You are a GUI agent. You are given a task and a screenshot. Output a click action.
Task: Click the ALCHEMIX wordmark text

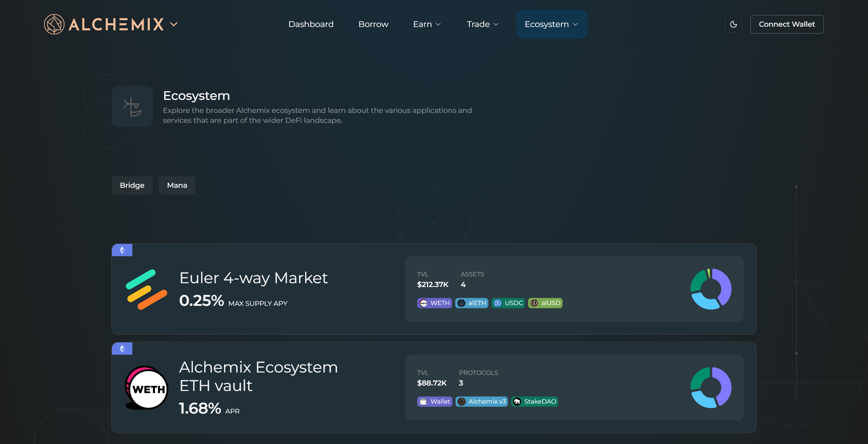116,24
